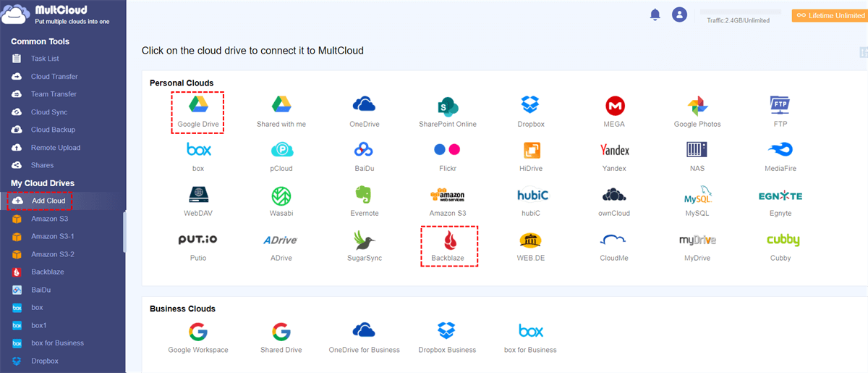Screen dimensions: 868x373
Task: Choose the SugarSync cloud
Action: (364, 246)
